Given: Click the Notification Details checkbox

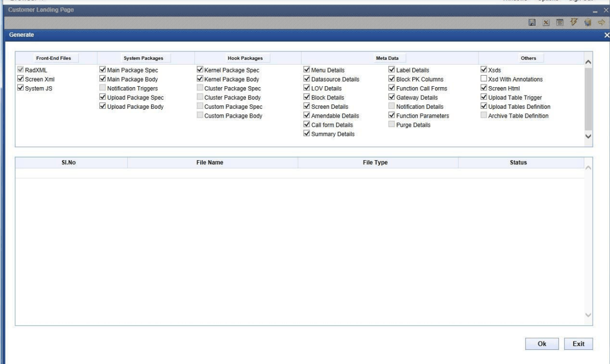Looking at the screenshot, I should click(392, 106).
